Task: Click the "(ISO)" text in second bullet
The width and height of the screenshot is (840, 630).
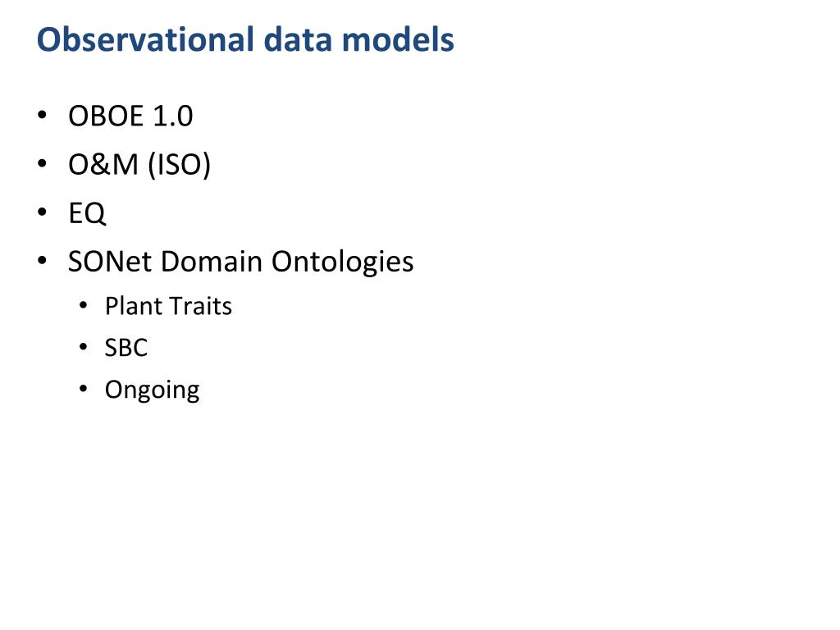Action: coord(179,164)
